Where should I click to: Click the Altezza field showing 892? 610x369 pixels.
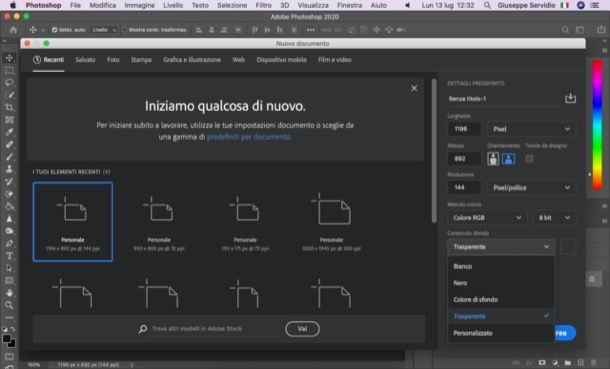pyautogui.click(x=464, y=159)
